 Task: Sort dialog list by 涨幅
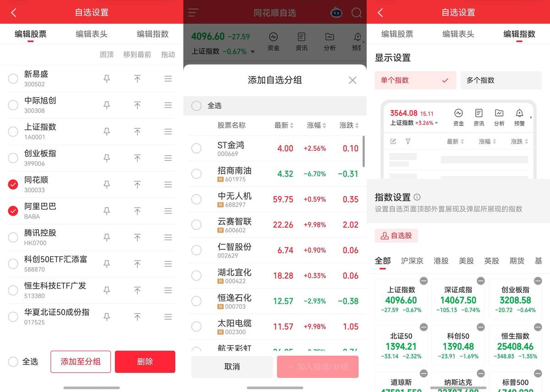point(316,125)
